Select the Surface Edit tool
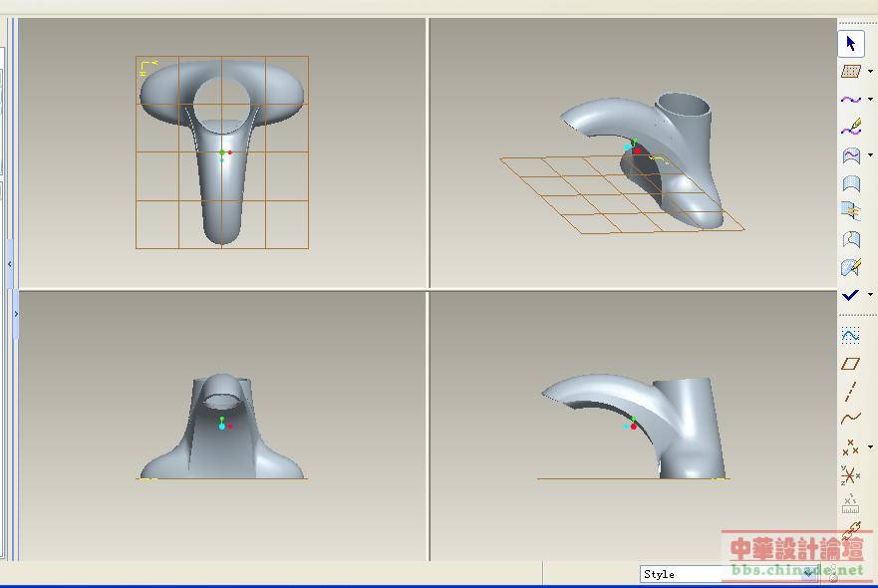 (850, 267)
